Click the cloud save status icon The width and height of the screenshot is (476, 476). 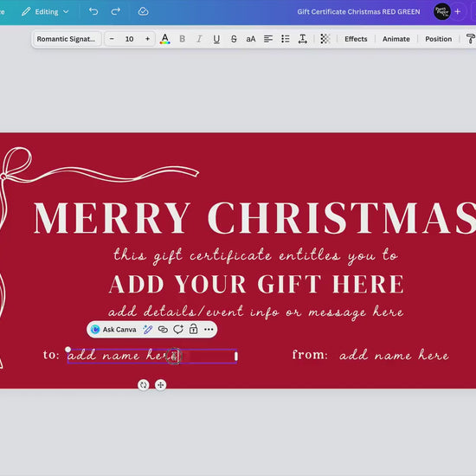point(143,11)
